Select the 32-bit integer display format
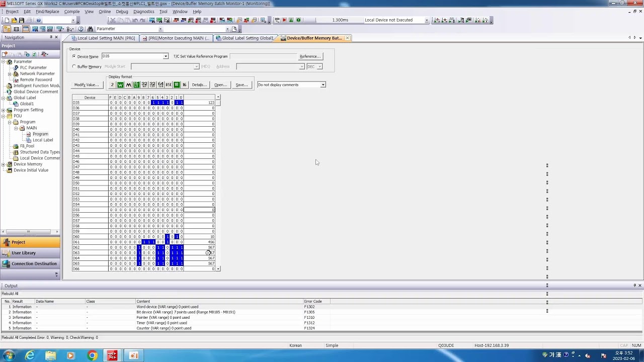 pyautogui.click(x=144, y=84)
